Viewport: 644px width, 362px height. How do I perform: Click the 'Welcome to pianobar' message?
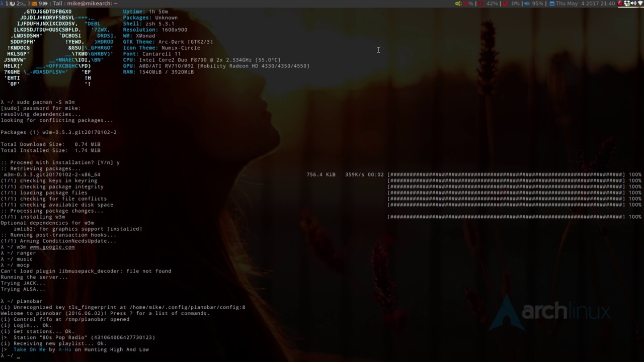[x=105, y=313]
